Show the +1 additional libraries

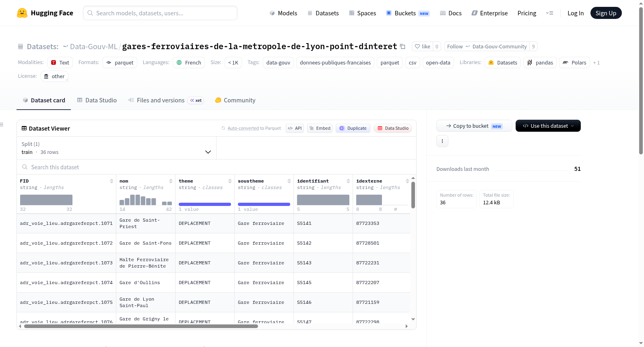point(597,62)
